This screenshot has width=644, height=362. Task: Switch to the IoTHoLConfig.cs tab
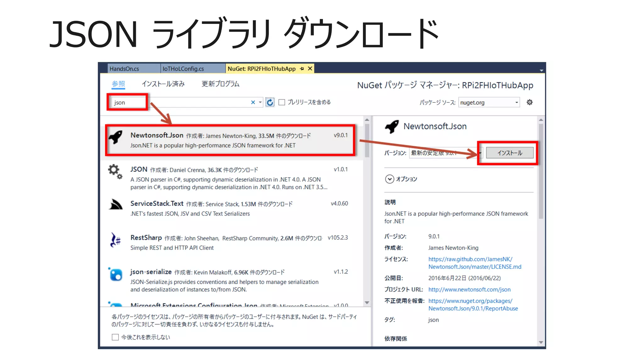pyautogui.click(x=192, y=69)
